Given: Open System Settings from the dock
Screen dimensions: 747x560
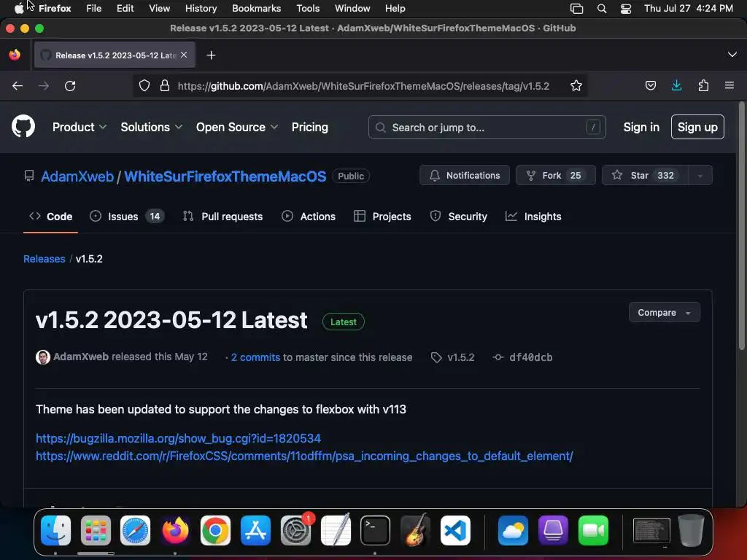Looking at the screenshot, I should (295, 530).
